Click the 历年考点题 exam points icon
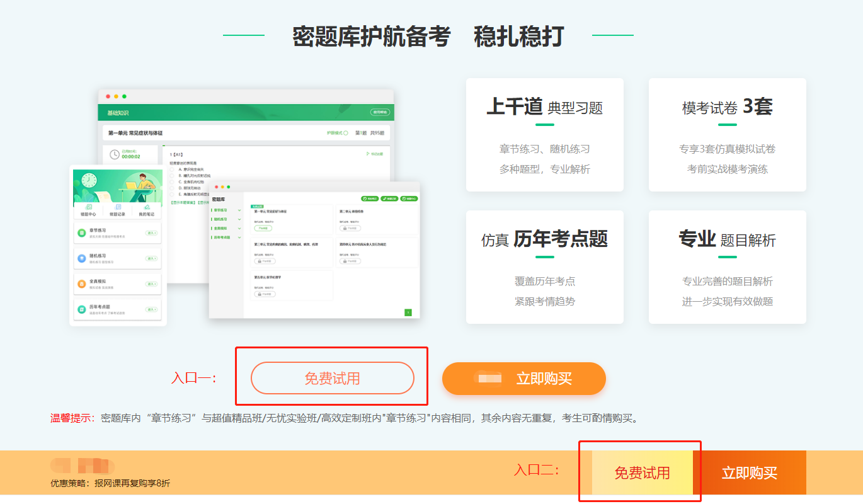This screenshot has width=863, height=504. (x=82, y=309)
